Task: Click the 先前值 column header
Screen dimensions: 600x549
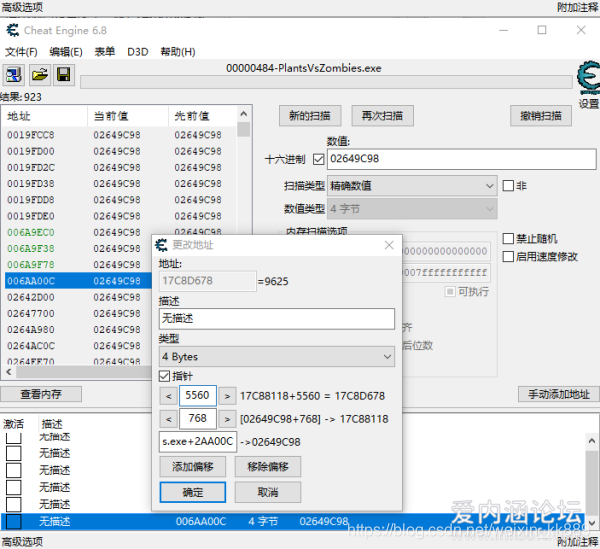Action: click(202, 116)
